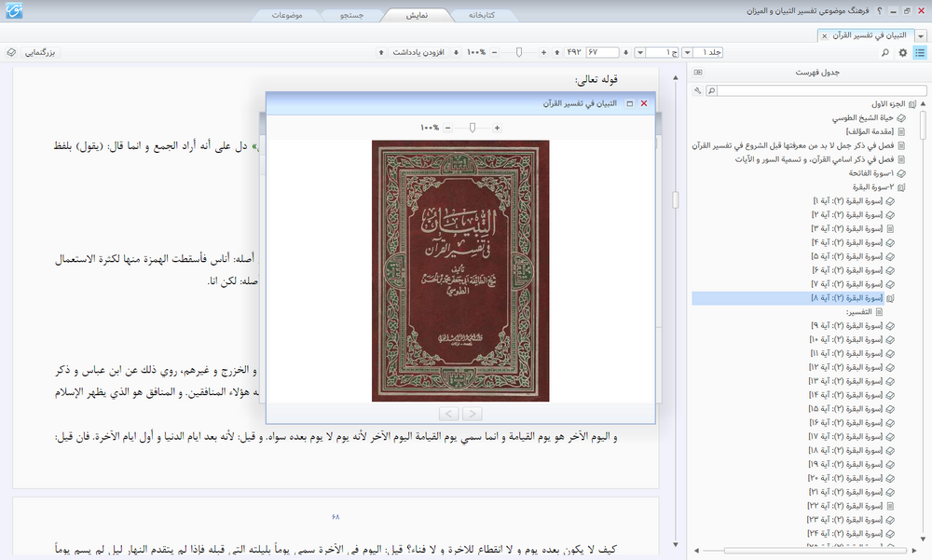Select ۱-سورة الفاتحة in the index

pos(871,173)
